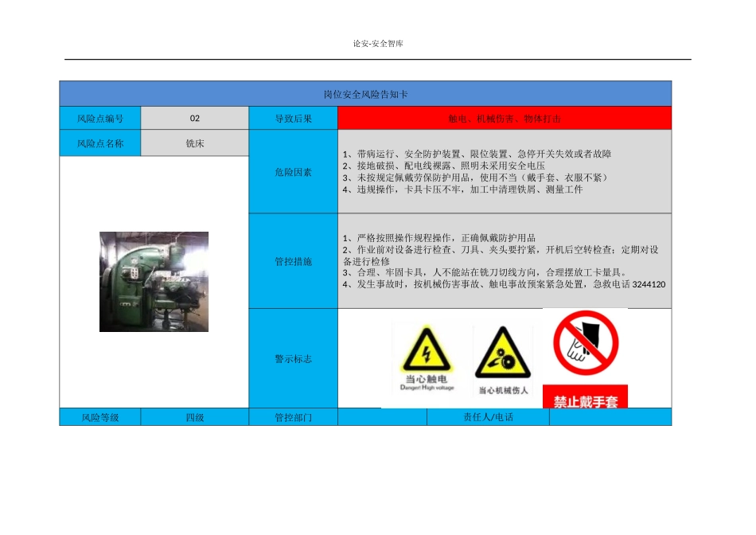Click the yellow triangle of the shock hazard sign
The height and width of the screenshot is (535, 756).
tap(427, 350)
